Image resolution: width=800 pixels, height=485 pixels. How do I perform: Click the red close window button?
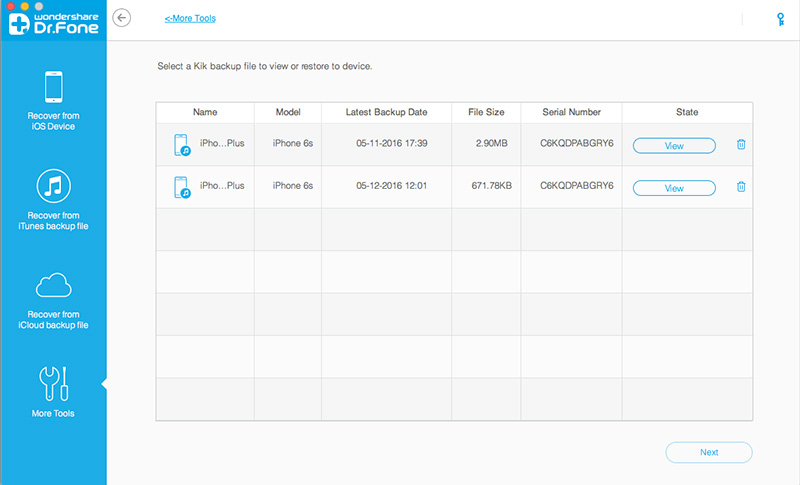(10, 6)
